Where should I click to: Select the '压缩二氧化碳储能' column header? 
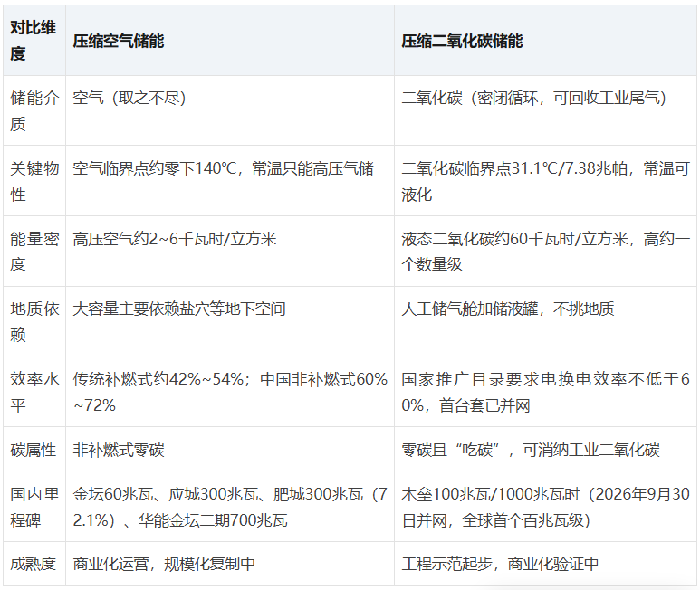click(545, 41)
